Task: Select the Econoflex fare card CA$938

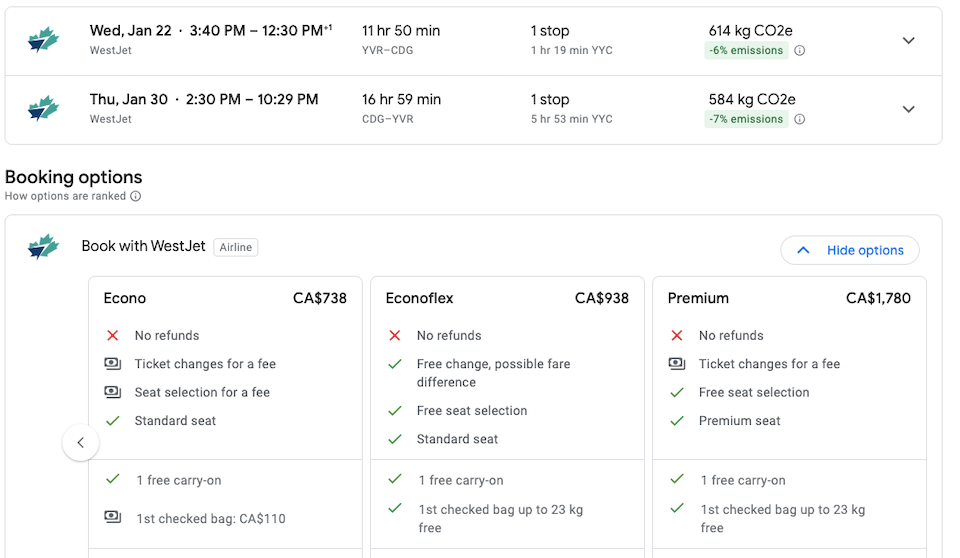Action: pos(508,417)
